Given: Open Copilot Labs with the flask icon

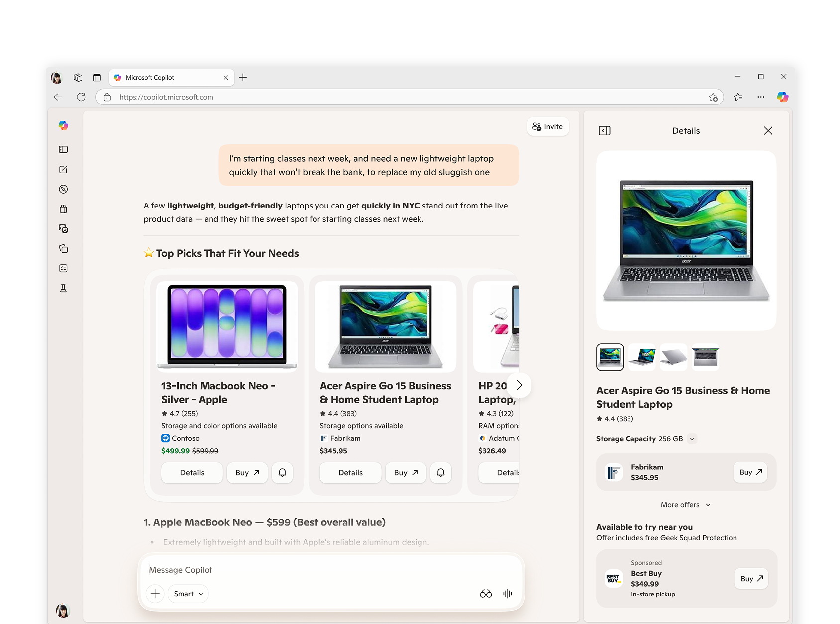Looking at the screenshot, I should (63, 288).
